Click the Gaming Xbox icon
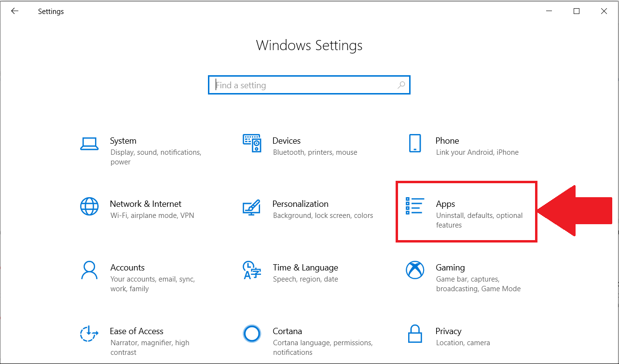This screenshot has width=619, height=364. 415,270
